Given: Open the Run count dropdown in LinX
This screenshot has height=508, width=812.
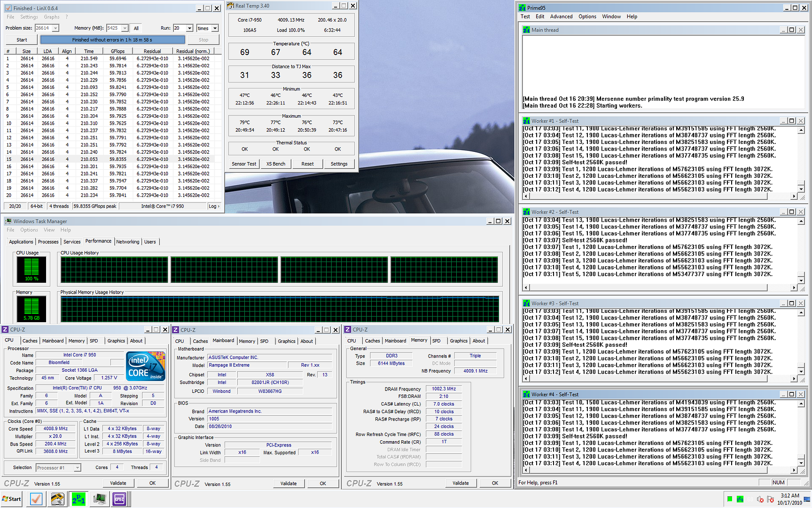Looking at the screenshot, I should [x=189, y=28].
